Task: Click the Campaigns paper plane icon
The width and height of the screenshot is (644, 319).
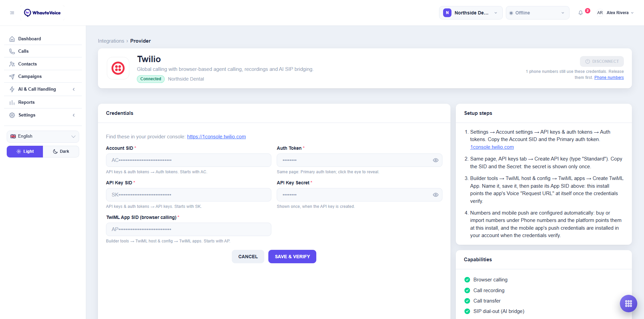Action: [12, 77]
